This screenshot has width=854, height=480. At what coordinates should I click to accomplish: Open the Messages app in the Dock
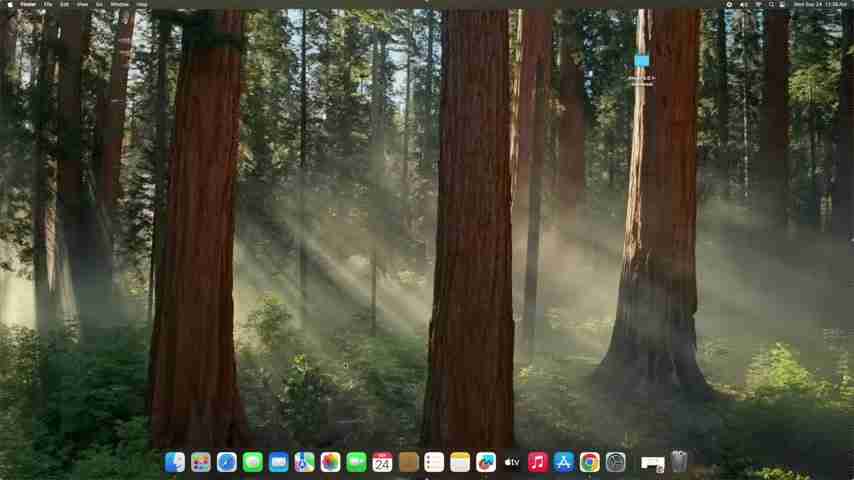253,462
